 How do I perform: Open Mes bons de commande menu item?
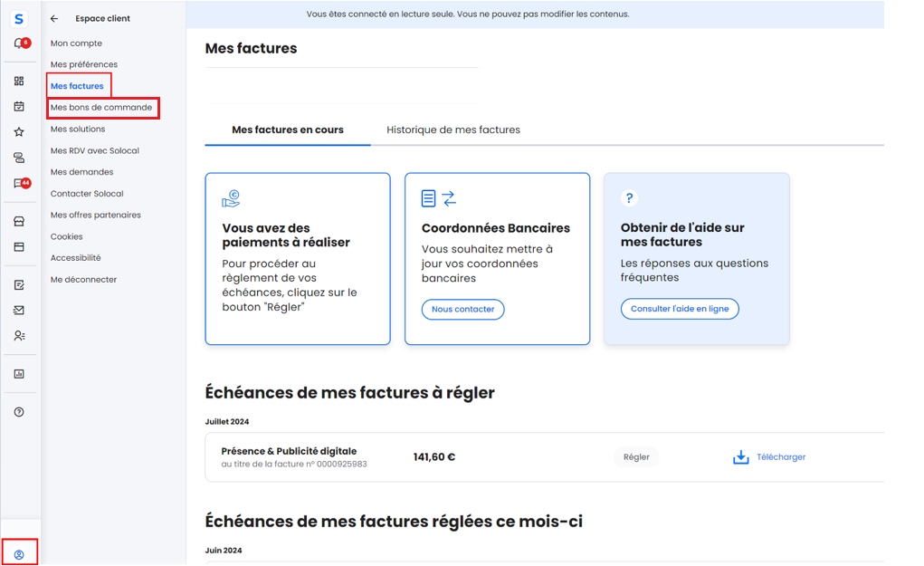101,108
